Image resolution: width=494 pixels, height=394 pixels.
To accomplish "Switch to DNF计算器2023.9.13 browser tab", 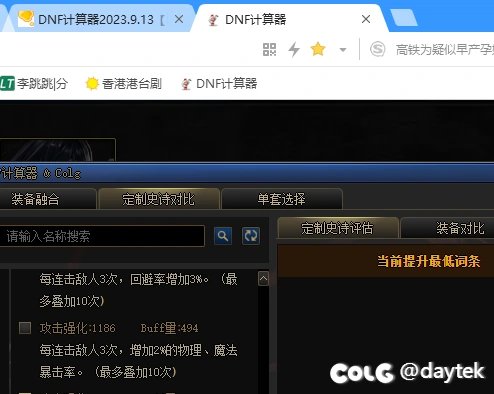I will (x=97, y=19).
